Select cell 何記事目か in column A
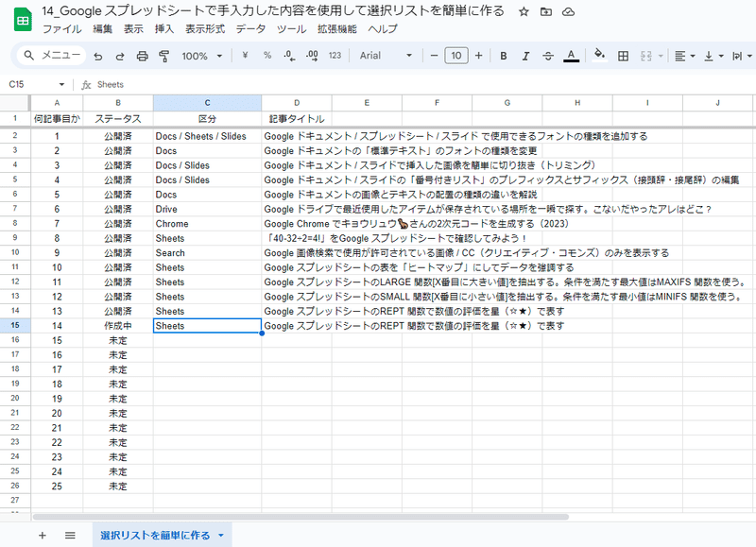Image resolution: width=756 pixels, height=547 pixels. [57, 118]
